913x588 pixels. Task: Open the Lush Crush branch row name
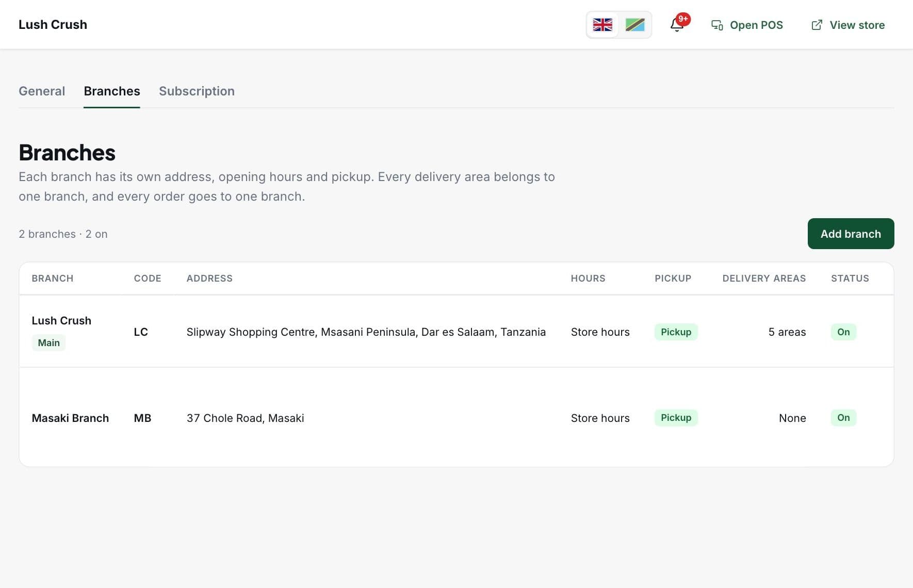[61, 321]
